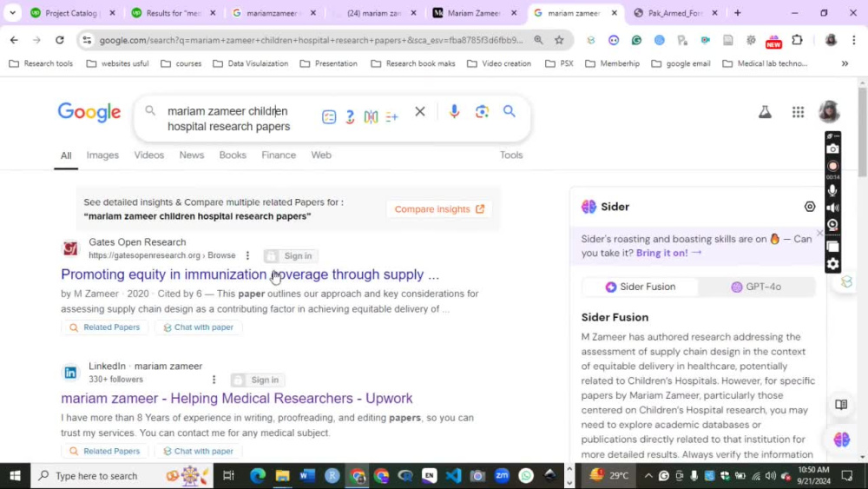This screenshot has width=868, height=489.
Task: Switch to the Videos search tab
Action: tap(149, 155)
